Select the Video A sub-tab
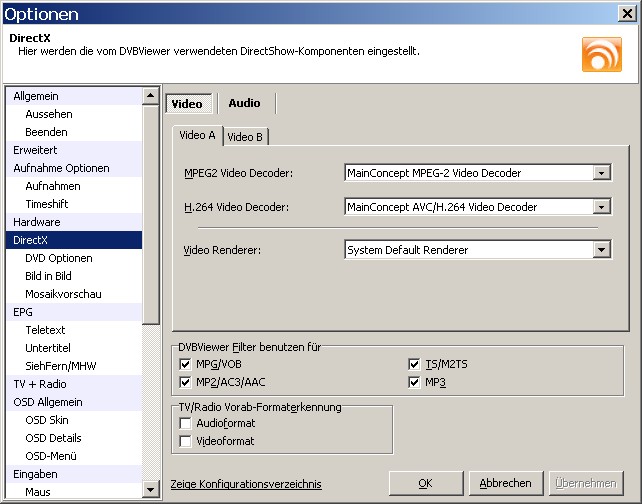The height and width of the screenshot is (504, 642). tap(197, 136)
